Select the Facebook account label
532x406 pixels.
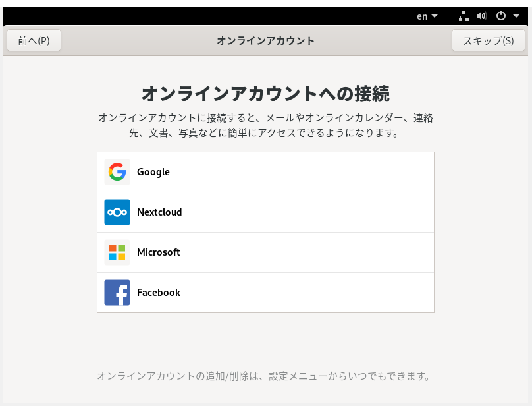pyautogui.click(x=159, y=293)
